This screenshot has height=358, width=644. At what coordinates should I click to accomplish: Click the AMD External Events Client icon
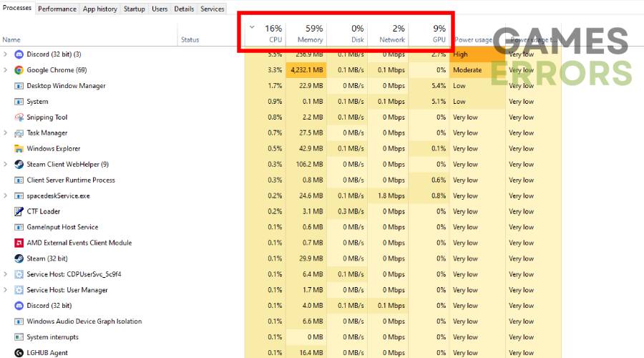point(19,243)
